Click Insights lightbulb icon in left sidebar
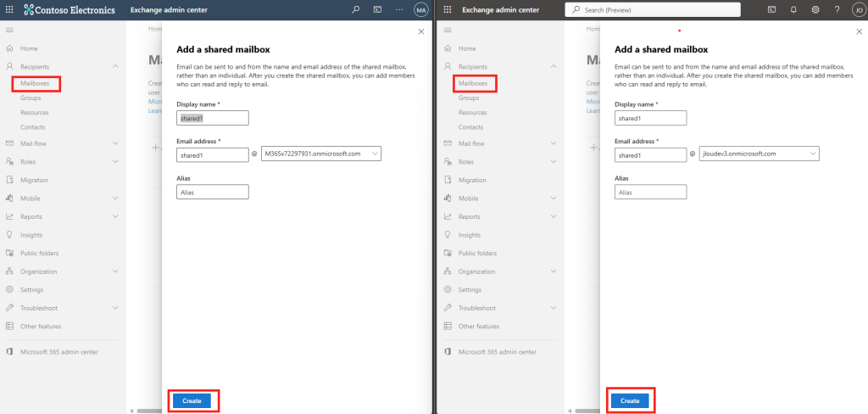The image size is (868, 414). point(9,235)
